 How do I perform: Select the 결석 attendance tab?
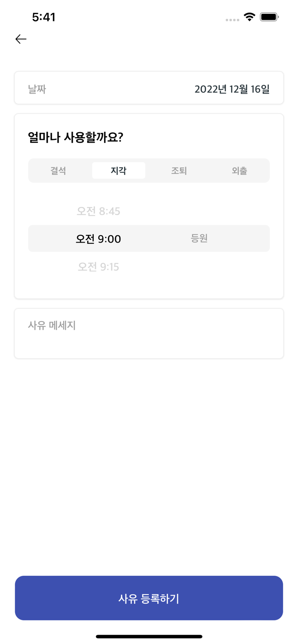tap(58, 170)
